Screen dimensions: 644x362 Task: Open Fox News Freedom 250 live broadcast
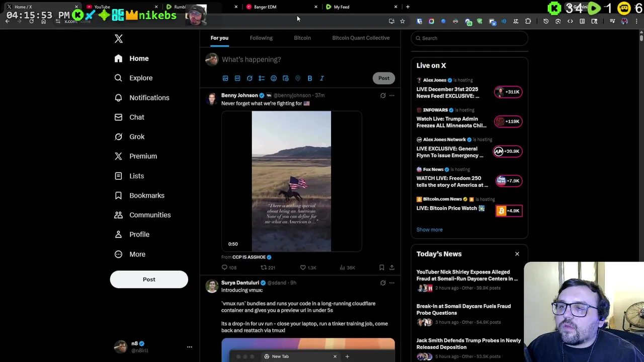click(x=452, y=182)
